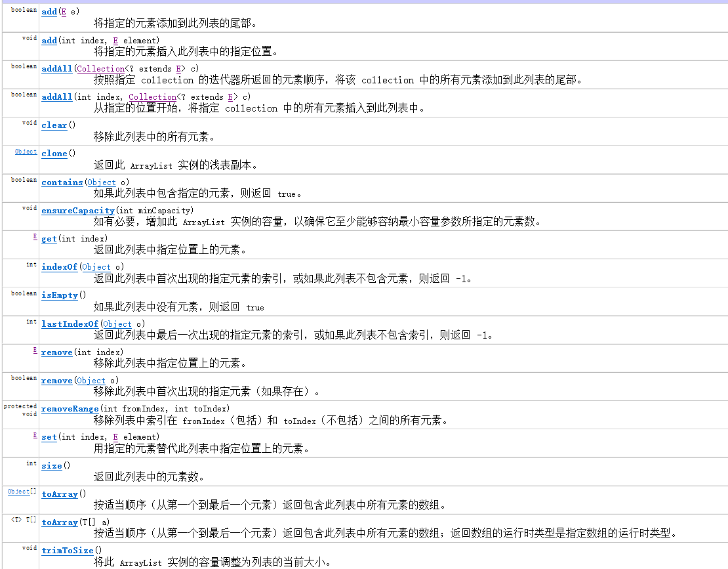Click description of isEmpty ending in 'true'

click(179, 307)
